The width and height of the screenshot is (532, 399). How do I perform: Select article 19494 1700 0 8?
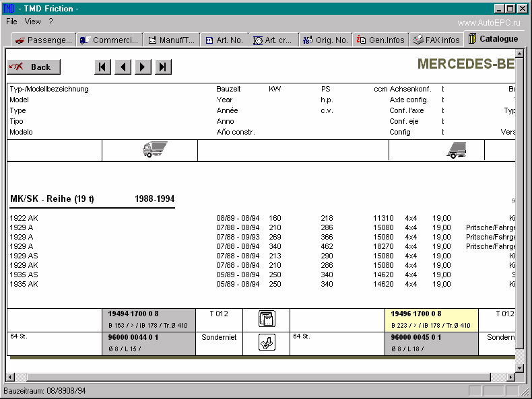(149, 320)
